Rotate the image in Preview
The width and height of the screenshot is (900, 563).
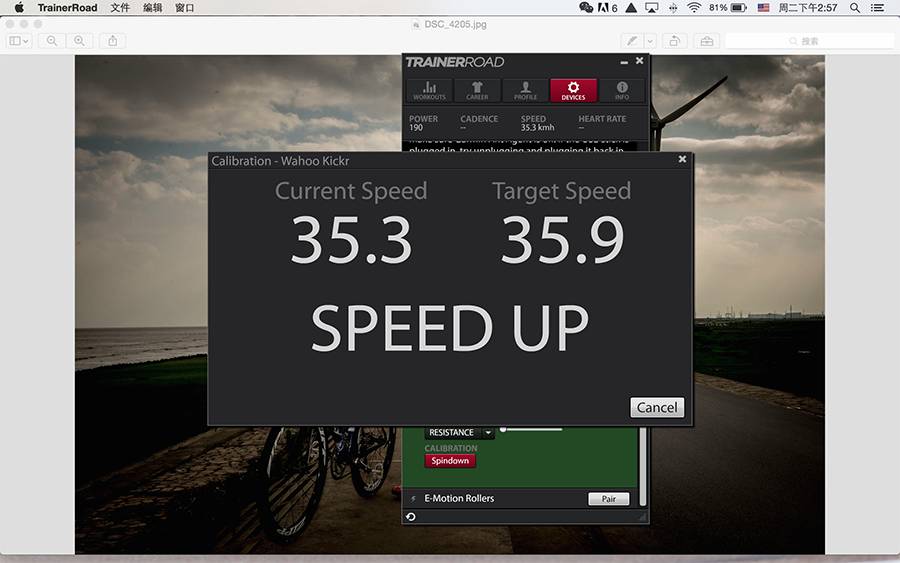(675, 41)
